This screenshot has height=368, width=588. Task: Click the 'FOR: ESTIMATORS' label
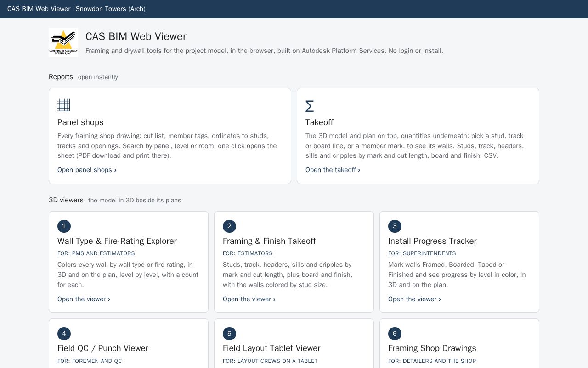248,253
